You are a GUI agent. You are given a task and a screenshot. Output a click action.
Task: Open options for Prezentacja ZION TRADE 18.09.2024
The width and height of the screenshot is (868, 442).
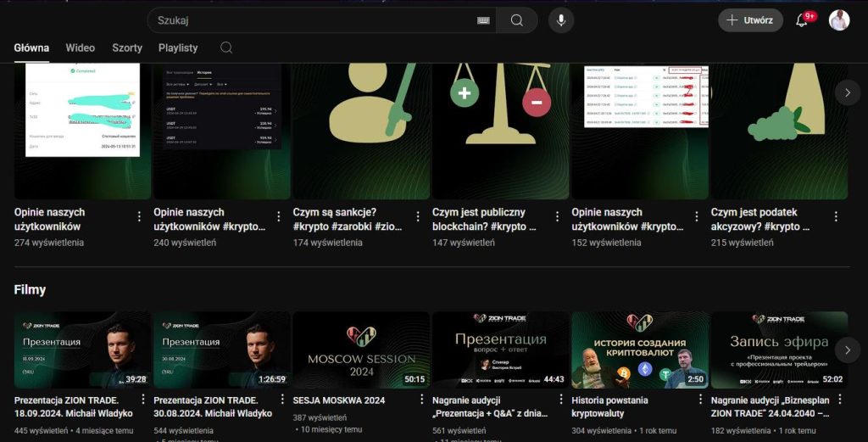coord(142,400)
